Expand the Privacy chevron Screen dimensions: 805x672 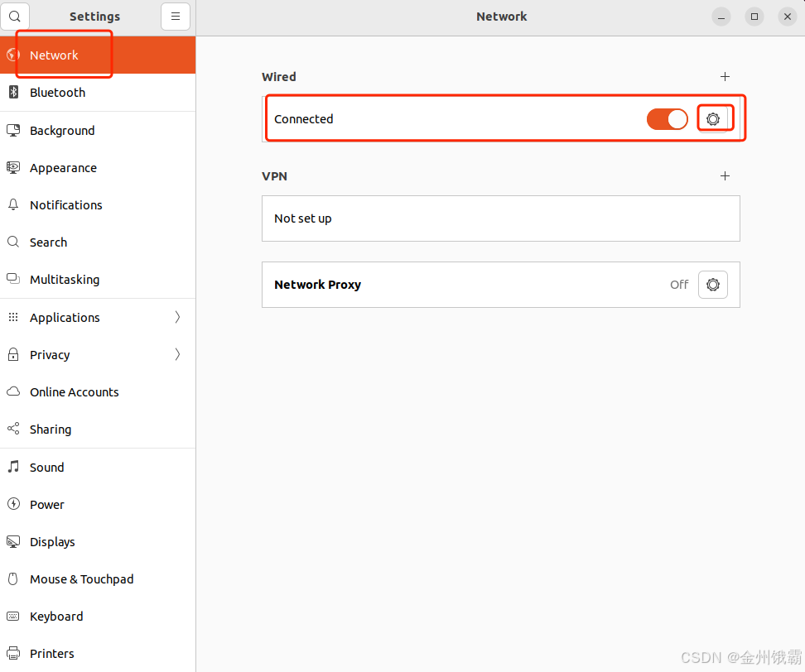pyautogui.click(x=177, y=354)
